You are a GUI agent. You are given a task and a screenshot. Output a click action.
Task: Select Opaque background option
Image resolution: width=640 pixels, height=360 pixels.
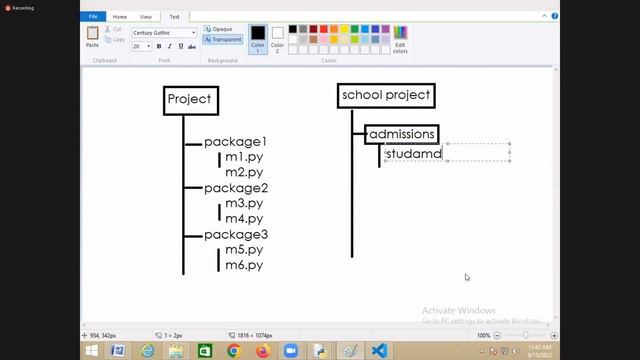click(218, 29)
